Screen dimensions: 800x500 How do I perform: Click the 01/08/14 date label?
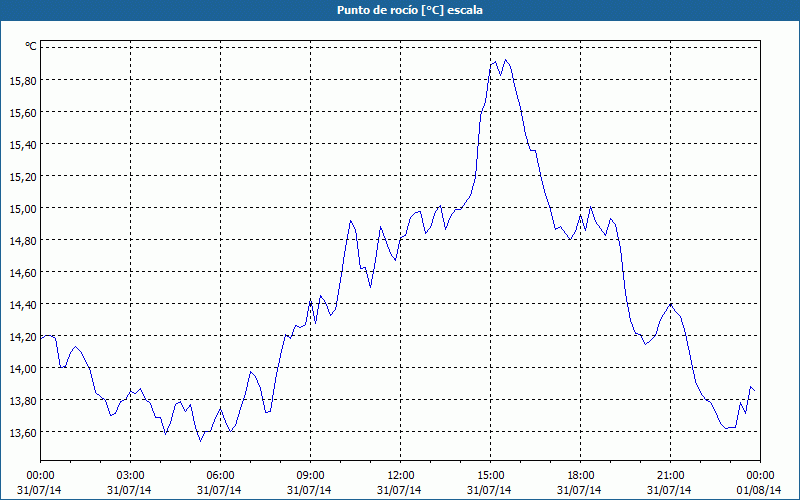(759, 490)
